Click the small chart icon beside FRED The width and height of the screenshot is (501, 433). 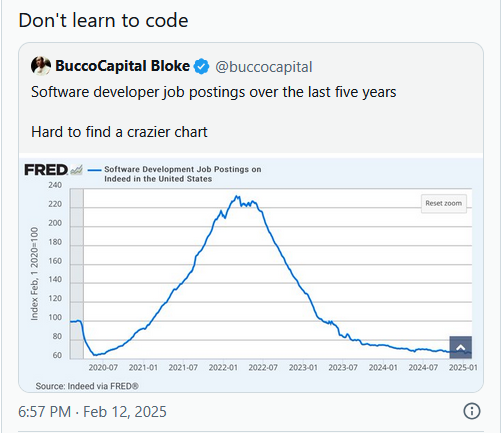point(76,170)
